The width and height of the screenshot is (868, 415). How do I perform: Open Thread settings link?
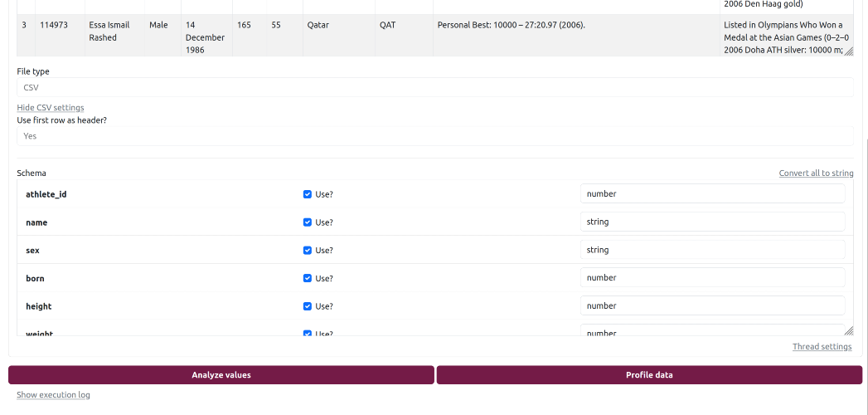[x=822, y=346]
